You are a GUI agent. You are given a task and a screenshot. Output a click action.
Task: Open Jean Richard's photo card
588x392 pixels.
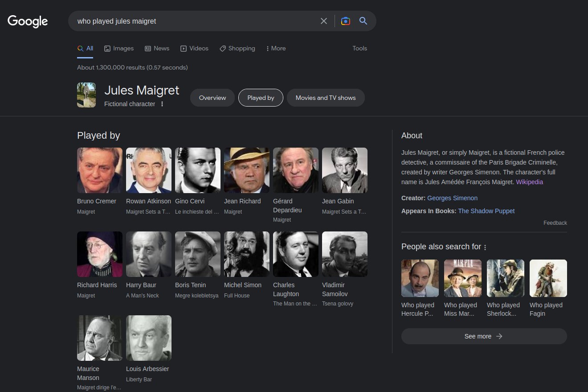click(247, 170)
